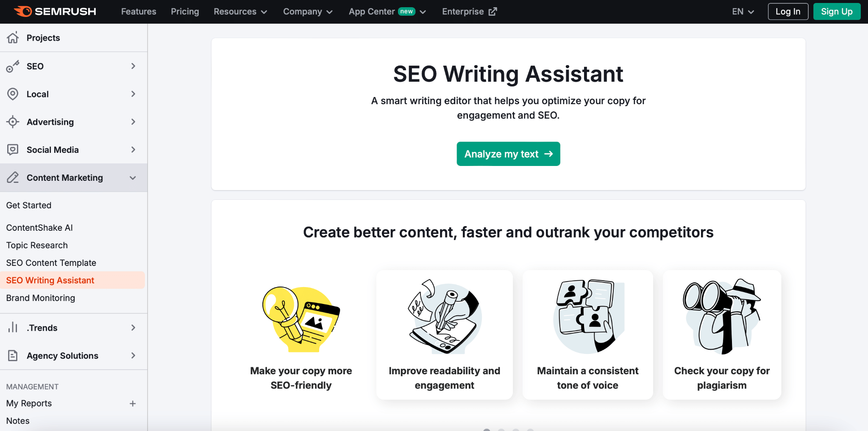The image size is (868, 431).
Task: Click the plus icon next to My Reports
Action: click(133, 403)
